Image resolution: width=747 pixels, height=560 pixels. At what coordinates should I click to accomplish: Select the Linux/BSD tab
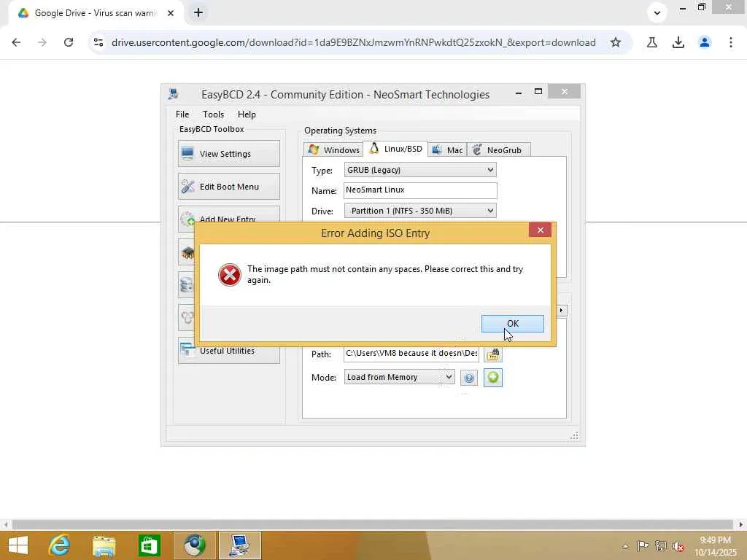pos(395,149)
